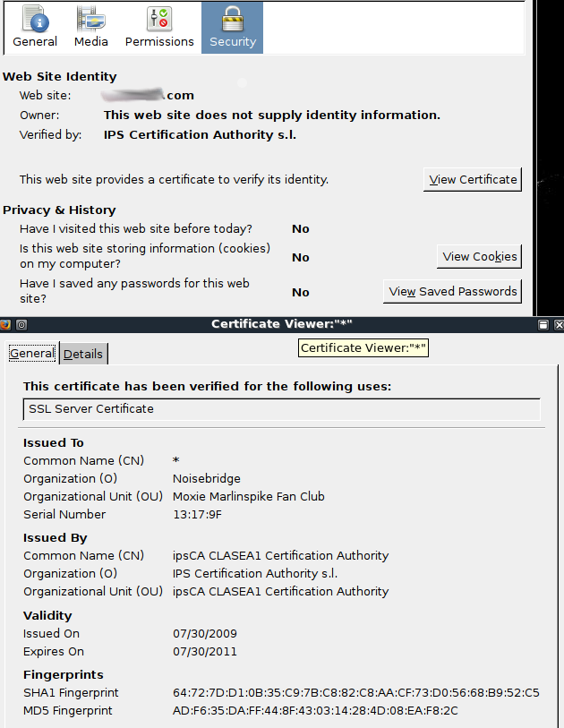Click the owner identity information message
The width and height of the screenshot is (564, 728).
[272, 115]
